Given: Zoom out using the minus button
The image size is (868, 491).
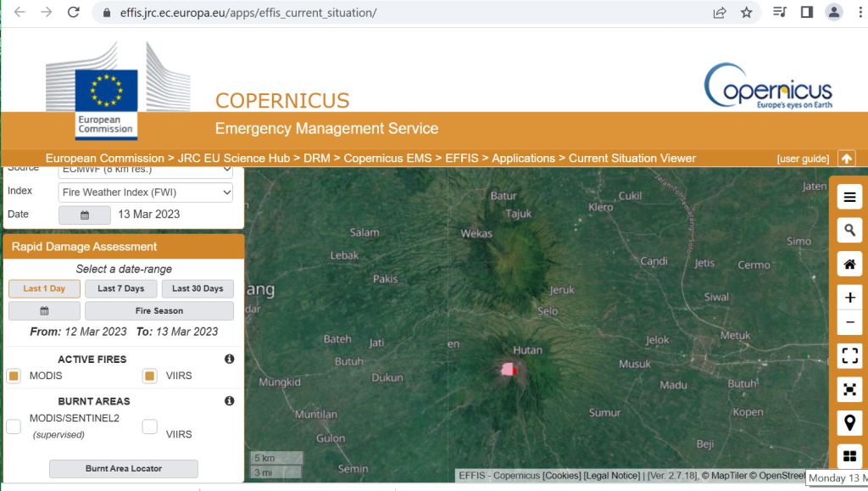Looking at the screenshot, I should click(849, 323).
